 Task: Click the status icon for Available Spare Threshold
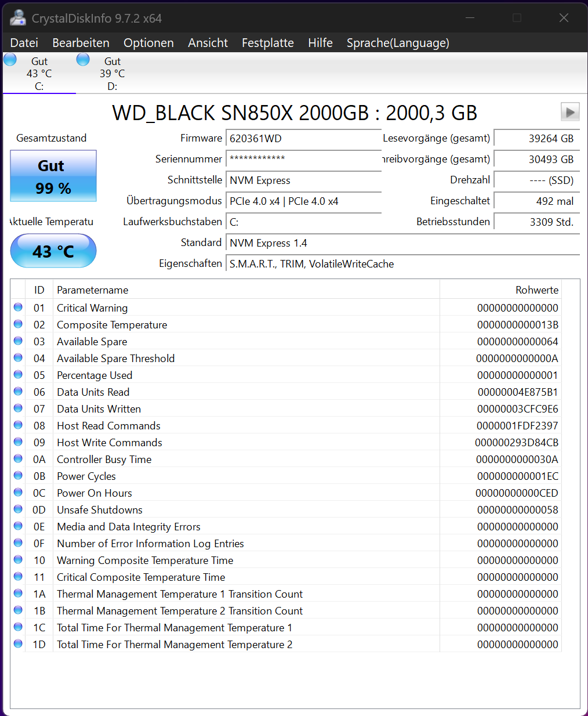(x=18, y=357)
